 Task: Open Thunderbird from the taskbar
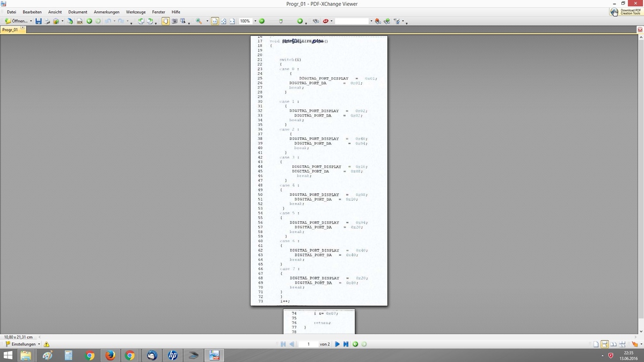(x=151, y=356)
